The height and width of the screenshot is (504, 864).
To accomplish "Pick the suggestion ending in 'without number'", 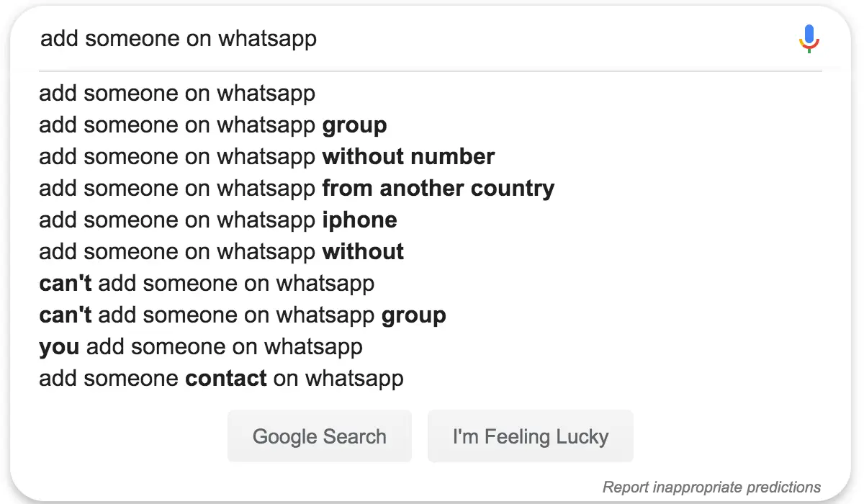I will pos(266,157).
